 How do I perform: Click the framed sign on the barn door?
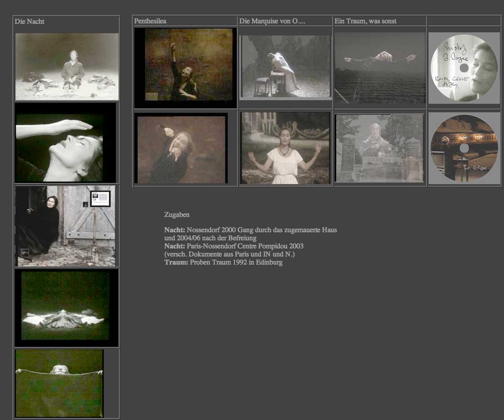(x=100, y=198)
